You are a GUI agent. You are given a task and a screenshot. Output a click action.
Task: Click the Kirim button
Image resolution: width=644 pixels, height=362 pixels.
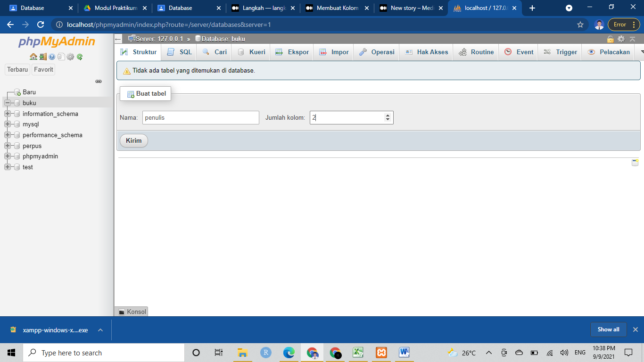click(x=133, y=140)
